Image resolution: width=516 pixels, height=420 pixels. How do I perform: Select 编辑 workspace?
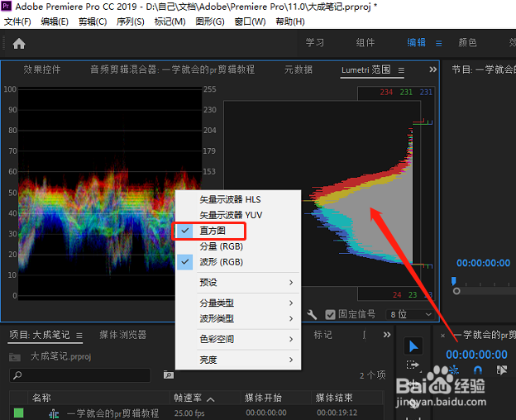[416, 42]
